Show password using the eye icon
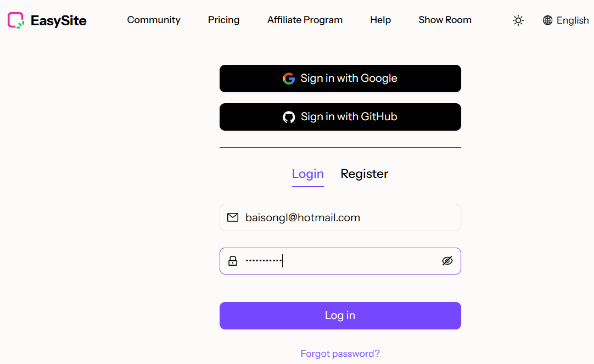 (447, 261)
